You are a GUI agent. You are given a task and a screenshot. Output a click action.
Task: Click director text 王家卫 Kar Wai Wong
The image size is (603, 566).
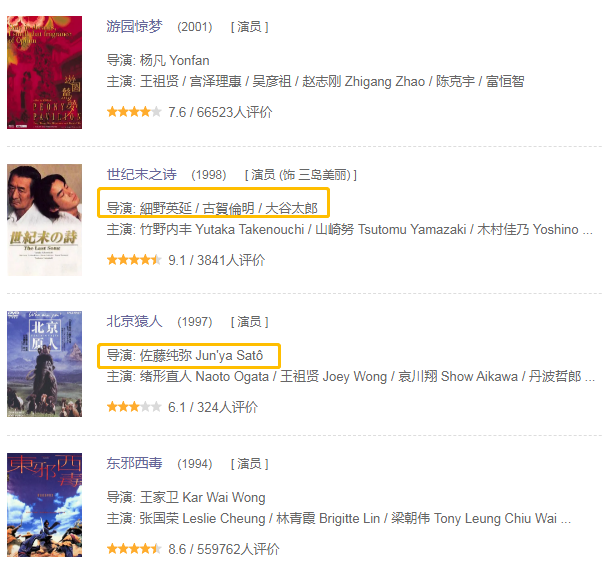coord(202,498)
